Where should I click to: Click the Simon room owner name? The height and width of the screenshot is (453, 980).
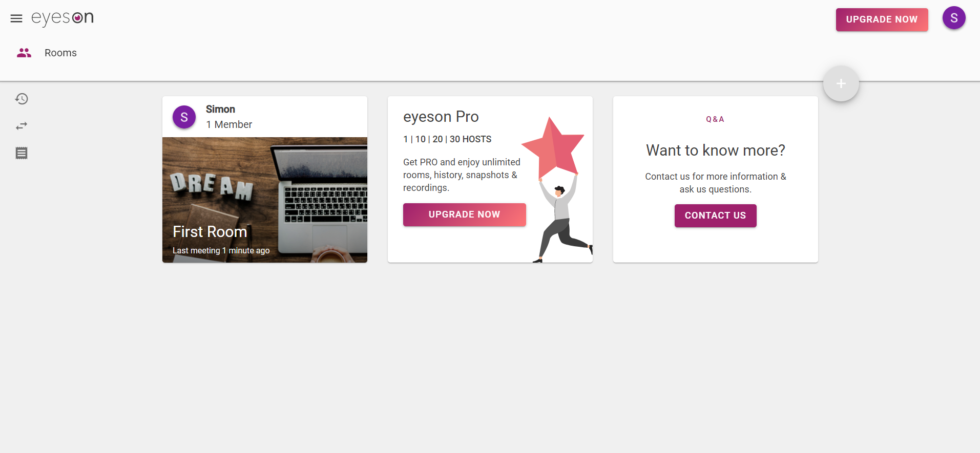click(220, 109)
